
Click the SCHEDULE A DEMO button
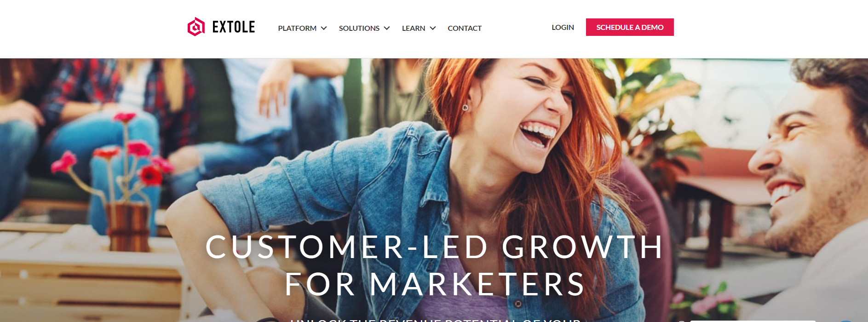point(630,27)
